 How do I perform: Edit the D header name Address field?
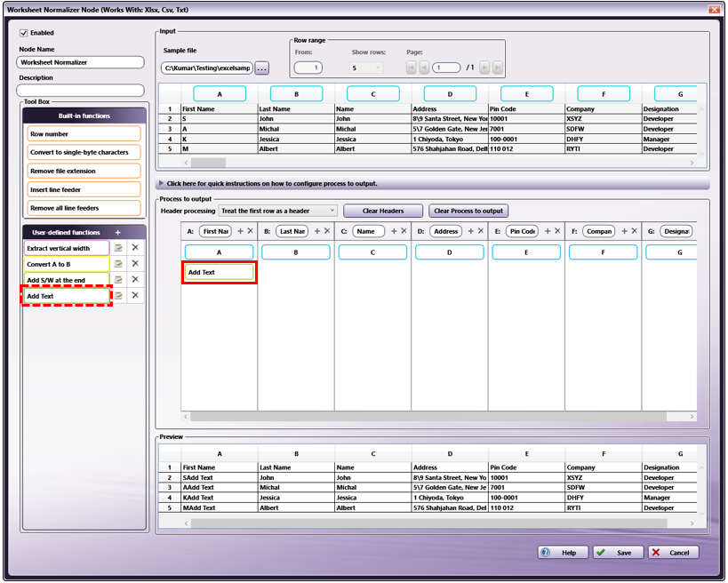tap(445, 231)
